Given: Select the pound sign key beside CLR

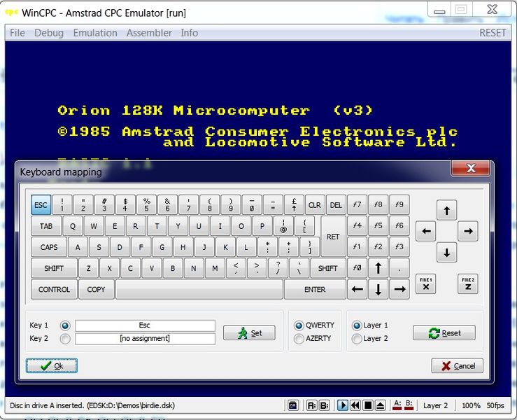Looking at the screenshot, I should (x=294, y=205).
